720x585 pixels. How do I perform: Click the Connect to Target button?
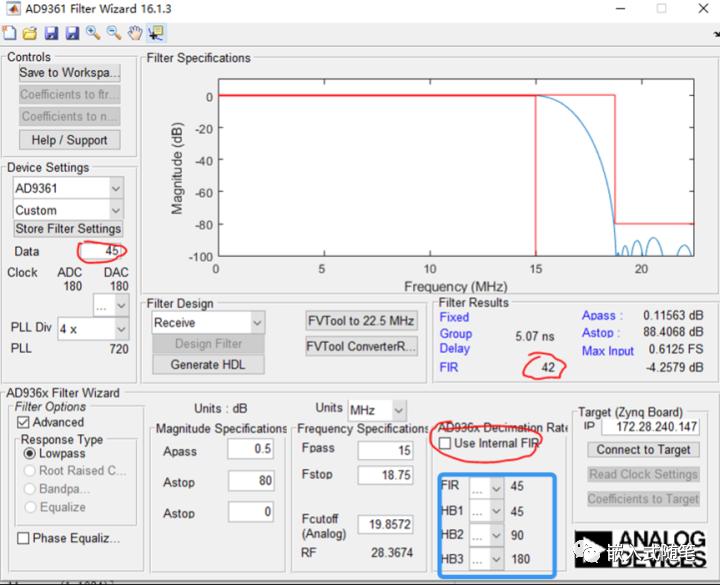pyautogui.click(x=643, y=450)
